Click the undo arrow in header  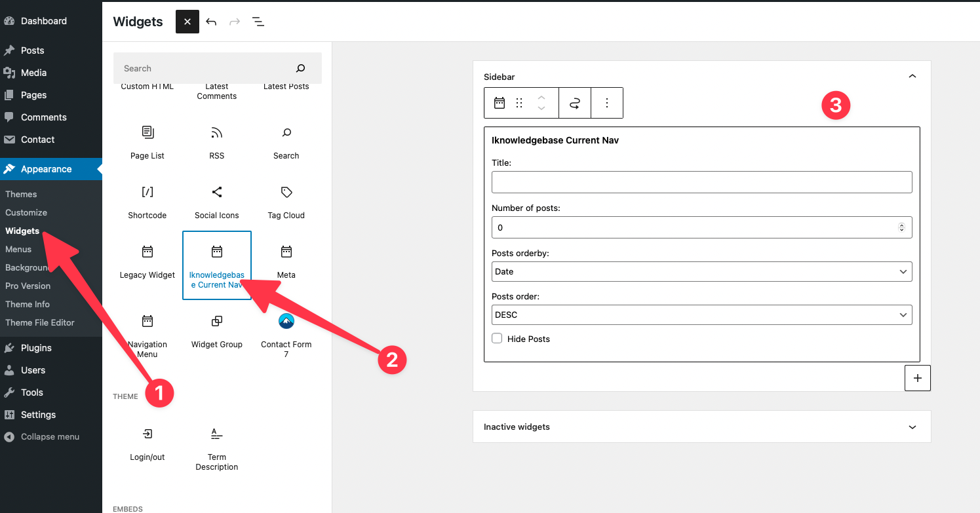(211, 22)
